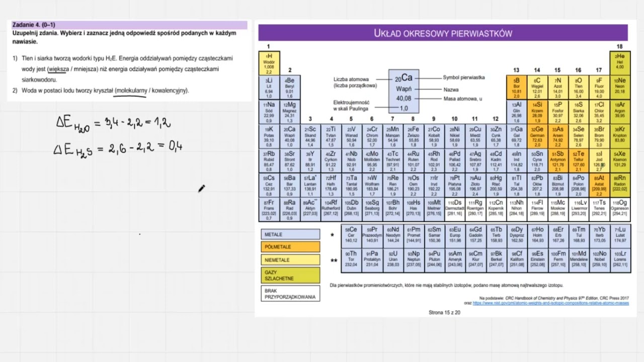Click the UKŁAD OKRESOWY PIERWIASTKÓW title banner
This screenshot has width=644, height=362.
443,33
